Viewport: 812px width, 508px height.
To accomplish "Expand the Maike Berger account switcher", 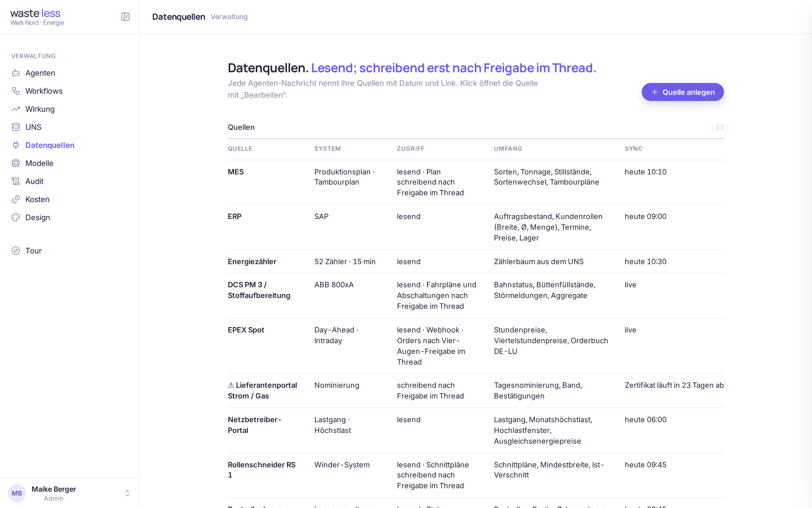I will pyautogui.click(x=127, y=493).
